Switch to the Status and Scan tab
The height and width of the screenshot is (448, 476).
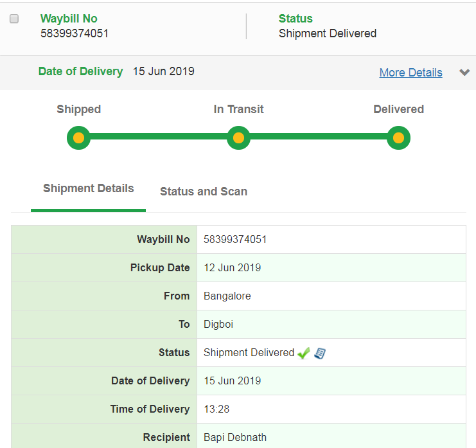(x=204, y=192)
